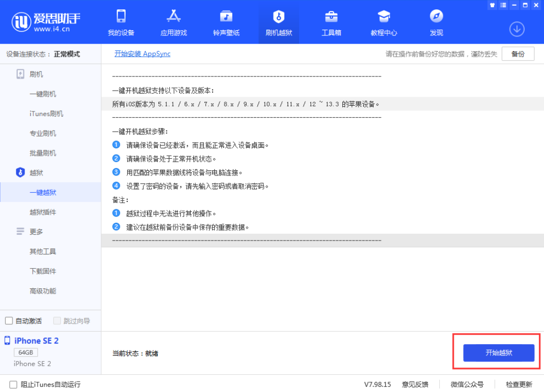Minimize the window
544x392 pixels.
(514, 5)
